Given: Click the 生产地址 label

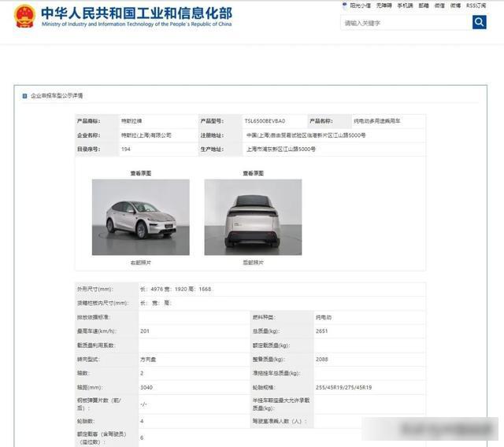Looking at the screenshot, I should [212, 149].
